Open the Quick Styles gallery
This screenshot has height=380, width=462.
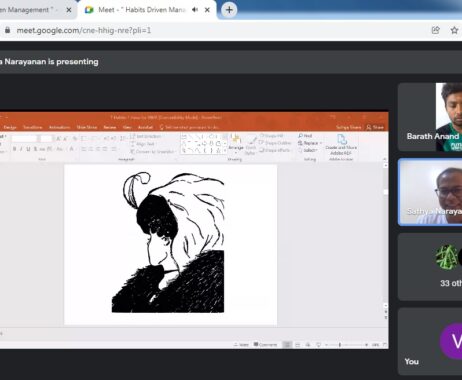click(x=250, y=145)
